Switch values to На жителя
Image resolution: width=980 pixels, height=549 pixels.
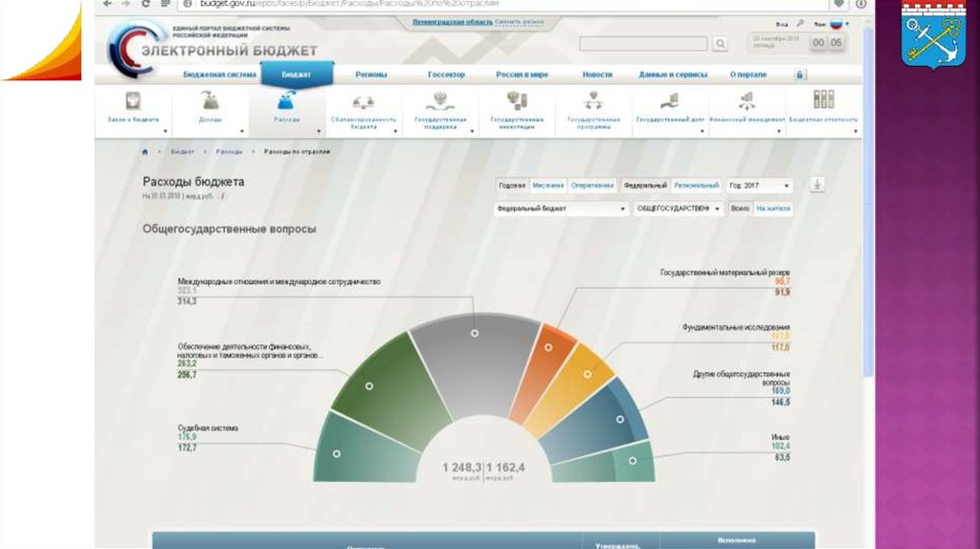tap(773, 209)
